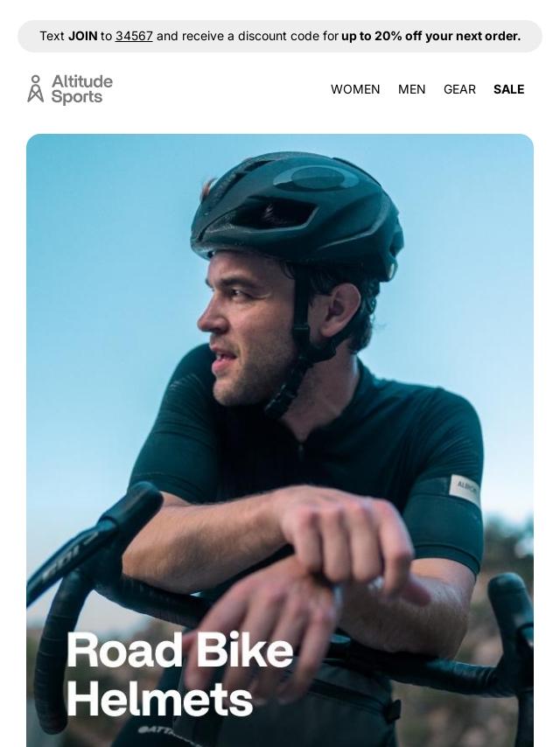Go to the MEN section
Viewport: 560px width, 747px height.
coord(412,89)
